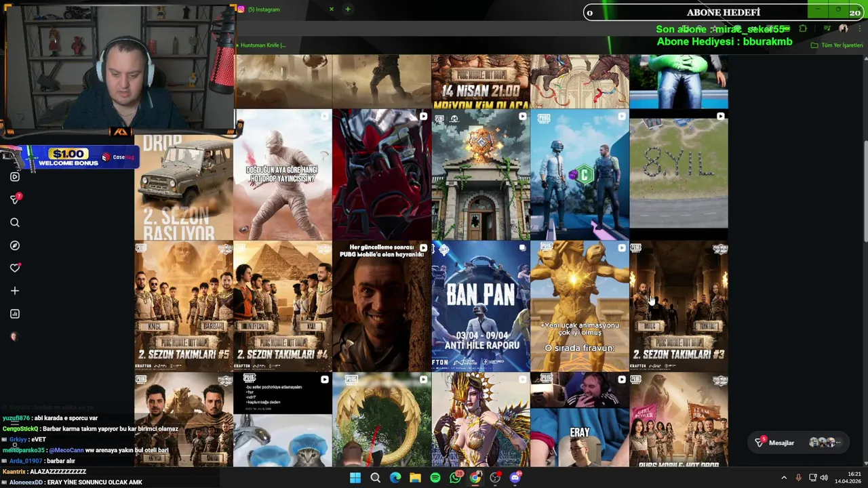The width and height of the screenshot is (868, 488).
Task: Open golden ring portal reel
Action: [x=382, y=420]
